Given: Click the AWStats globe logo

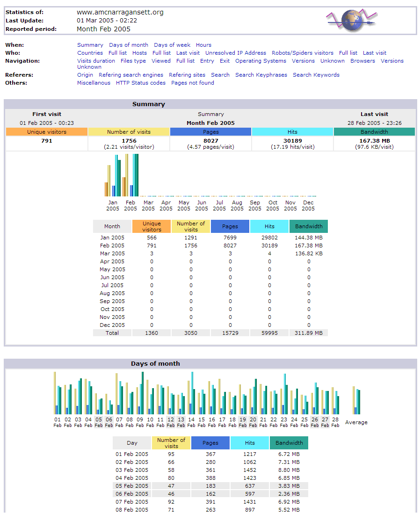Looking at the screenshot, I should [x=352, y=21].
